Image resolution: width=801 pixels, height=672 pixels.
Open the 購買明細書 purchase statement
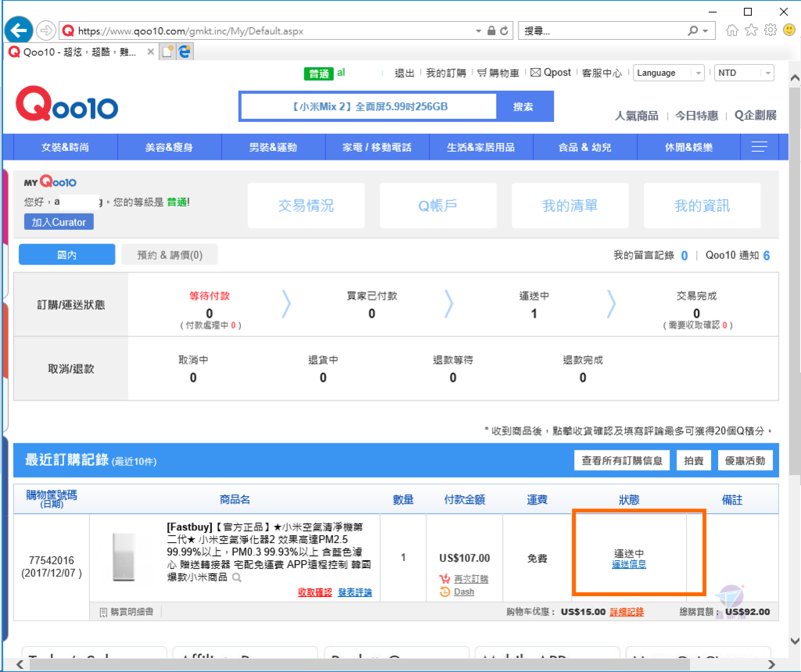pyautogui.click(x=127, y=612)
